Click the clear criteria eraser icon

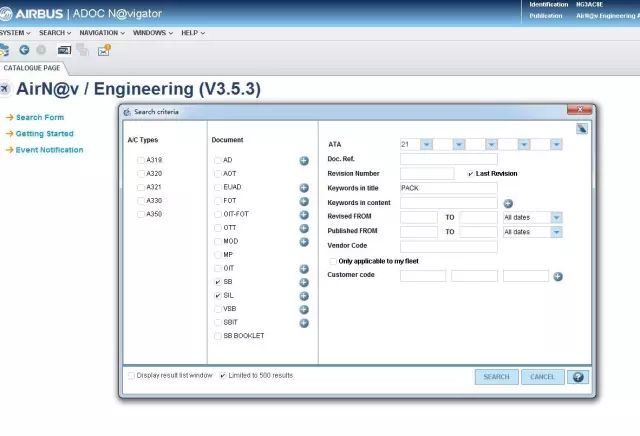[582, 129]
